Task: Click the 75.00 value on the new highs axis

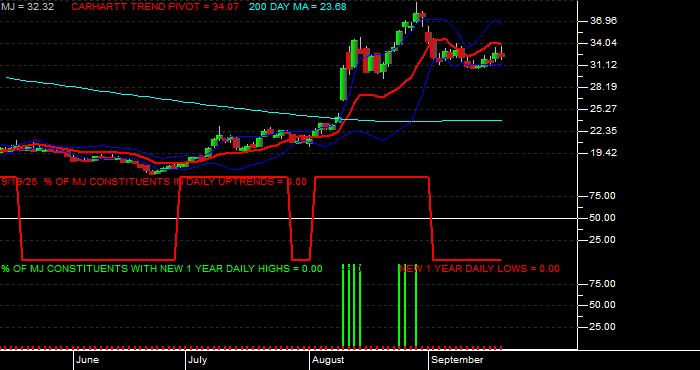Action: tap(603, 284)
